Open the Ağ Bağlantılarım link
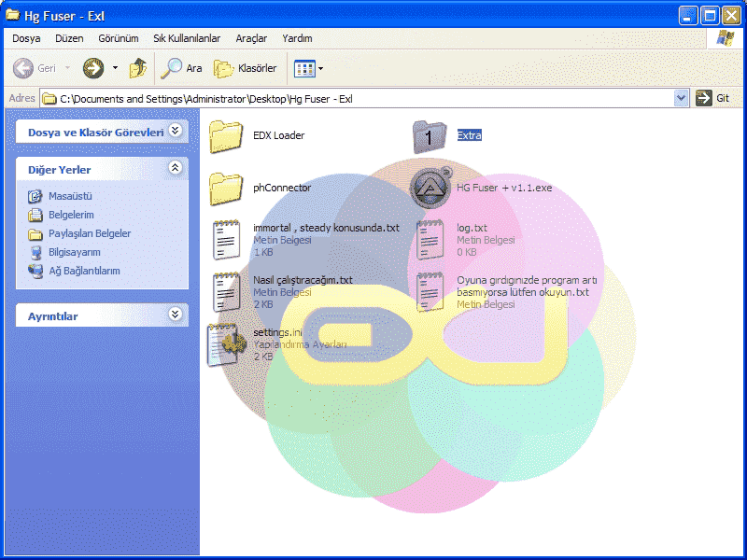This screenshot has width=747, height=560. (84, 271)
